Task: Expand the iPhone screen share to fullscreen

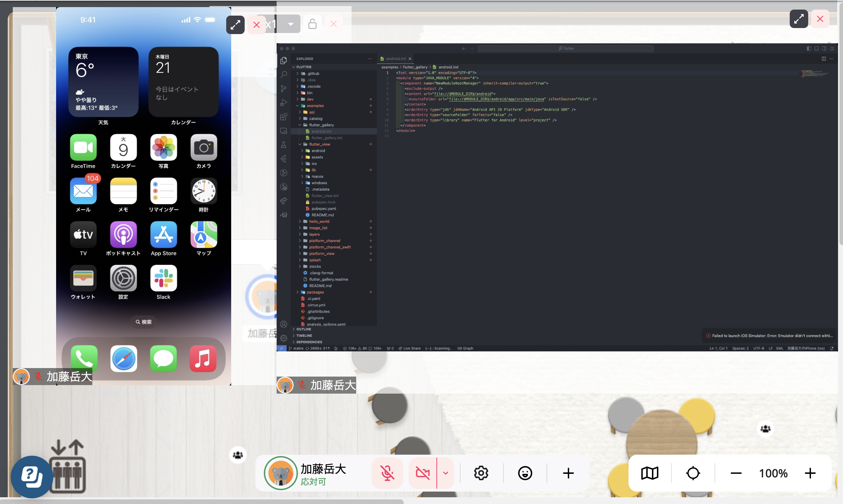Action: (235, 24)
